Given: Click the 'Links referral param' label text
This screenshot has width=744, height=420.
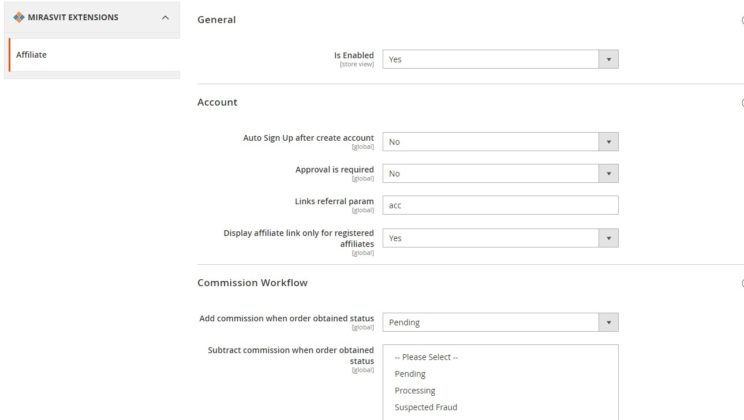Looking at the screenshot, I should coord(333,201).
